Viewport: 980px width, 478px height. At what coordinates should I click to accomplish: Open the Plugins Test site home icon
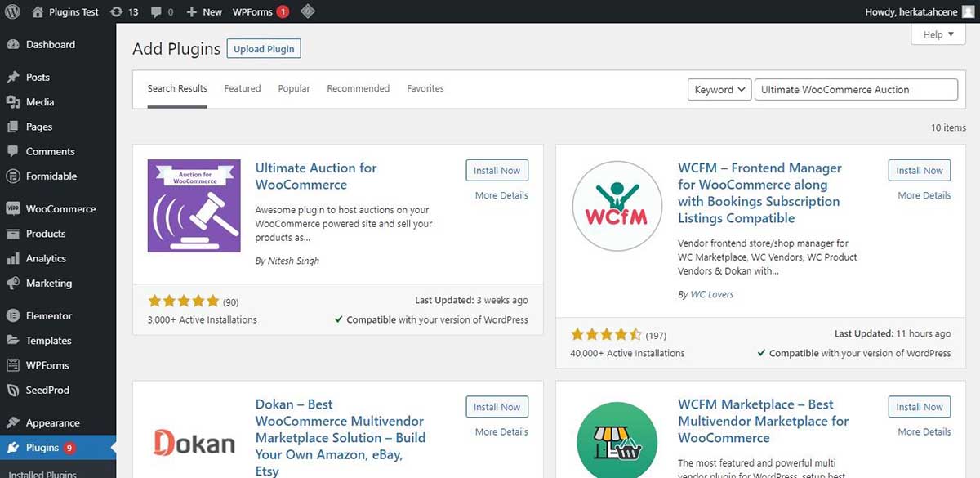[x=38, y=11]
